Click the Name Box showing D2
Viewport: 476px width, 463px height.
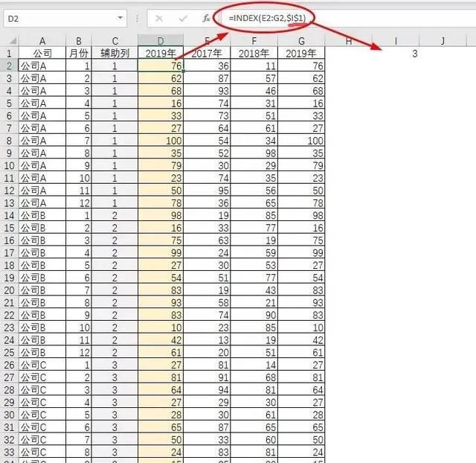click(59, 16)
